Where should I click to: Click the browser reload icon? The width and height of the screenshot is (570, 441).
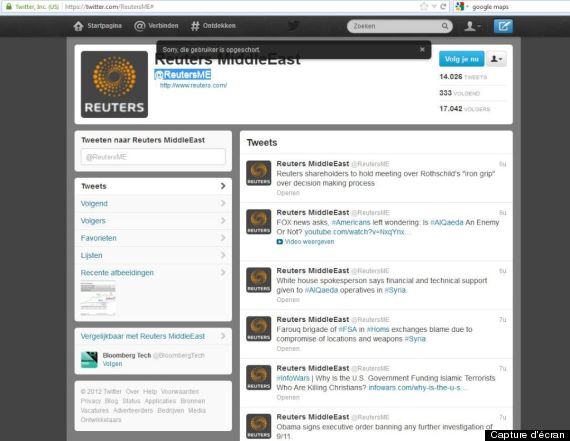click(x=443, y=6)
